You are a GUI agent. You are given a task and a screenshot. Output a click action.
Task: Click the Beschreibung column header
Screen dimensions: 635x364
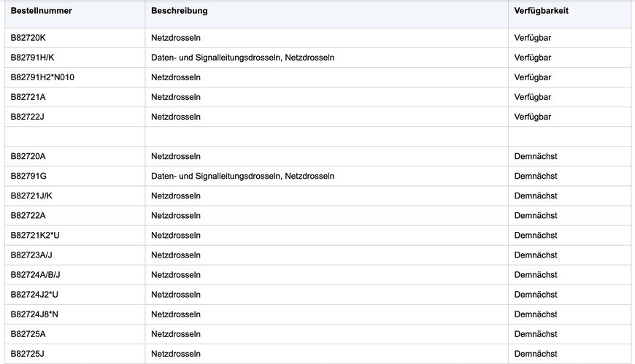pos(180,11)
